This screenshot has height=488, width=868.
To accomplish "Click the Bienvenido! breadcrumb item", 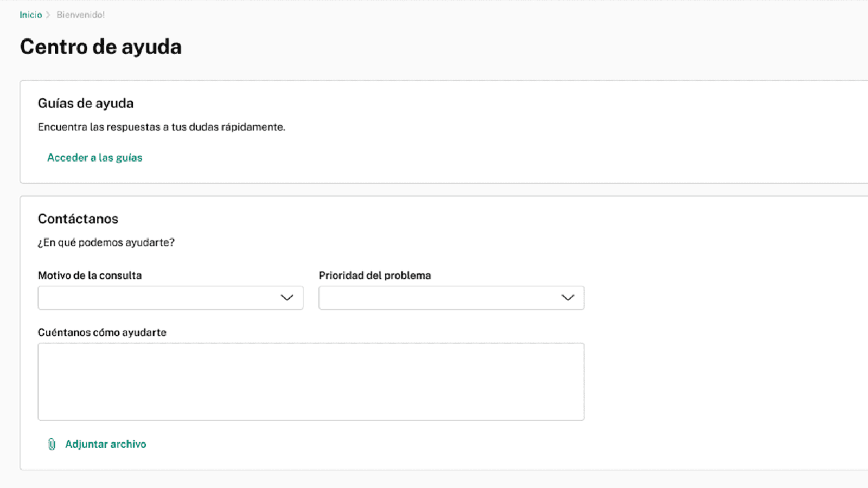I will pyautogui.click(x=80, y=15).
